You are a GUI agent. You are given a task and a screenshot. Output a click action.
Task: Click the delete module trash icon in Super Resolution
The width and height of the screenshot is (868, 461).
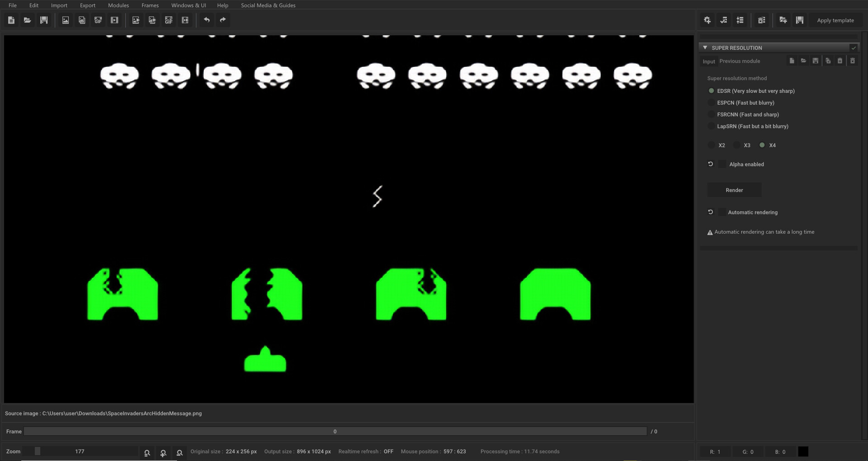[853, 60]
